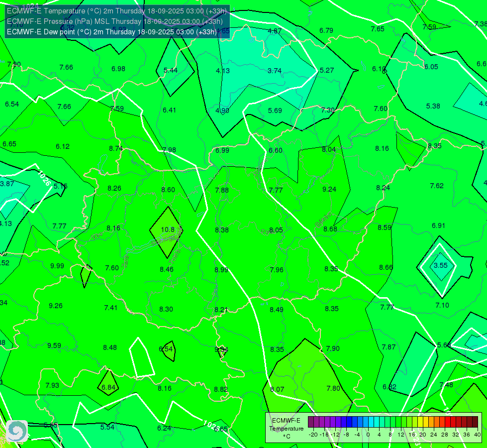Select the ECMWF-E Pressure MSL layer title

point(115,21)
